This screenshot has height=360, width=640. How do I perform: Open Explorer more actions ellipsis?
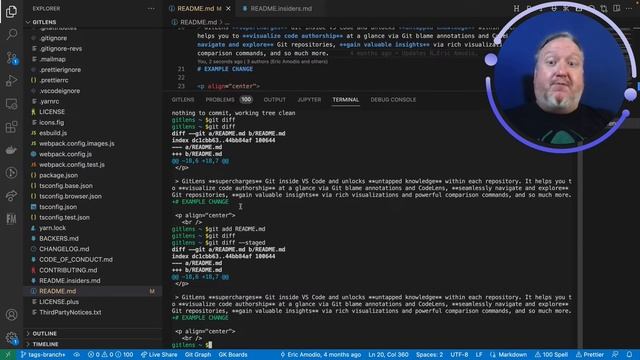[151, 9]
